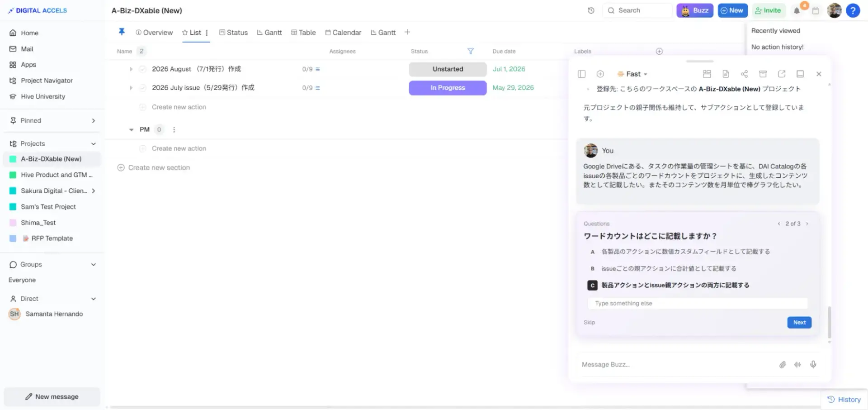This screenshot has height=410, width=868.
Task: Click the In Progress status pill
Action: click(x=448, y=88)
